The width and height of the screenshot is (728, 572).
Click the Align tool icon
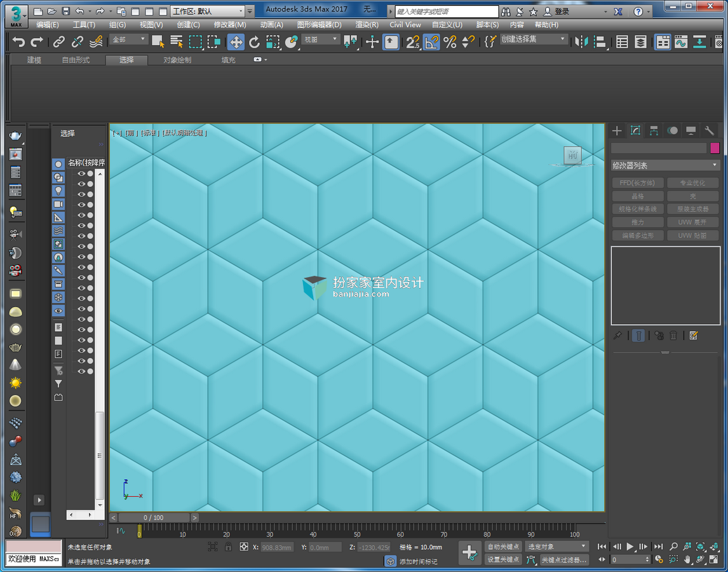coord(600,43)
